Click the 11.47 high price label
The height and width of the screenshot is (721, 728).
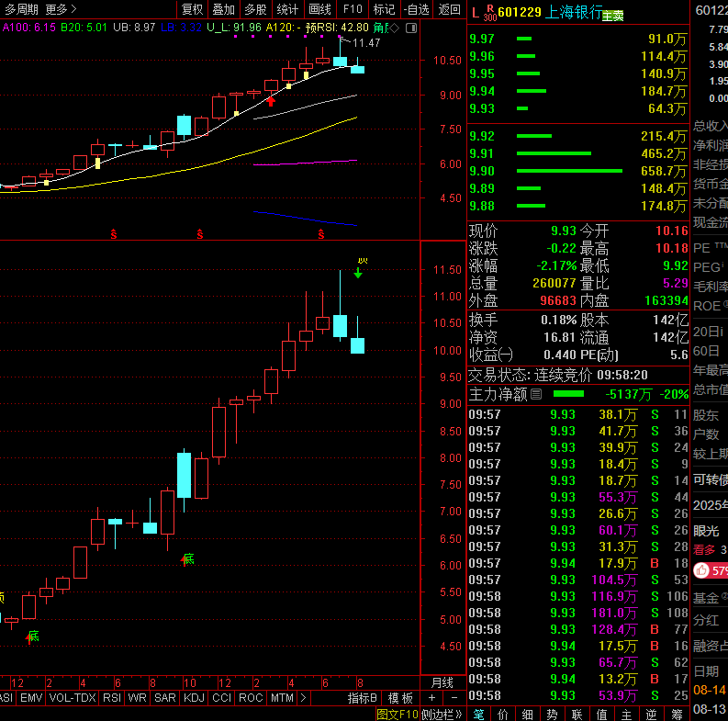click(x=366, y=43)
